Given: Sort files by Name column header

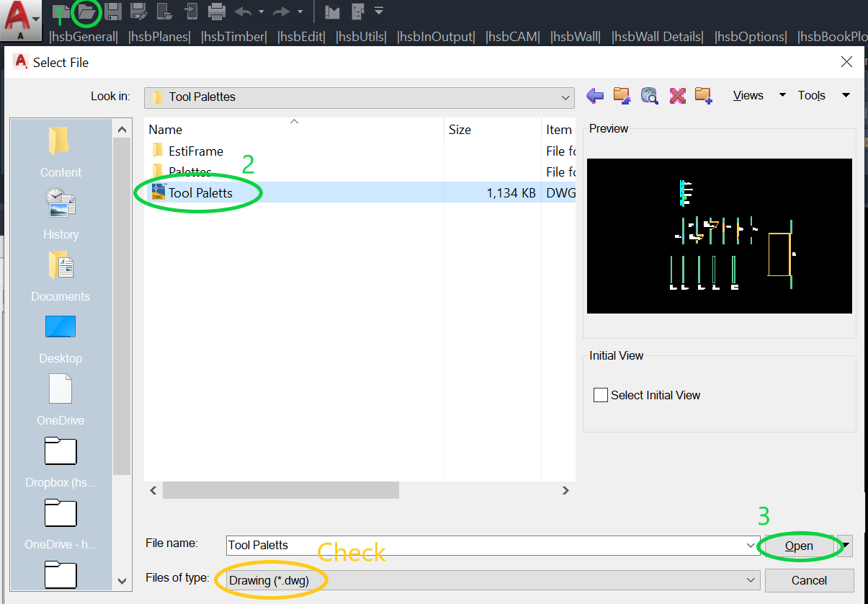Looking at the screenshot, I should pyautogui.click(x=294, y=130).
